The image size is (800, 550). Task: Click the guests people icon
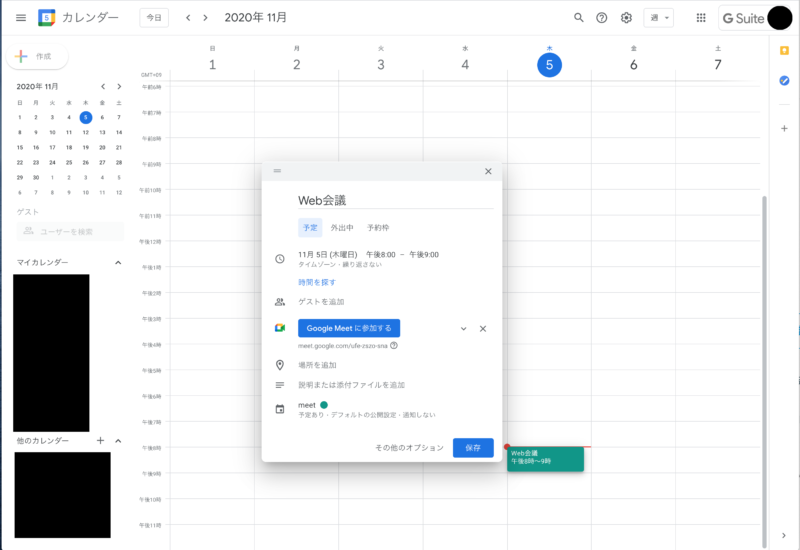(280, 302)
